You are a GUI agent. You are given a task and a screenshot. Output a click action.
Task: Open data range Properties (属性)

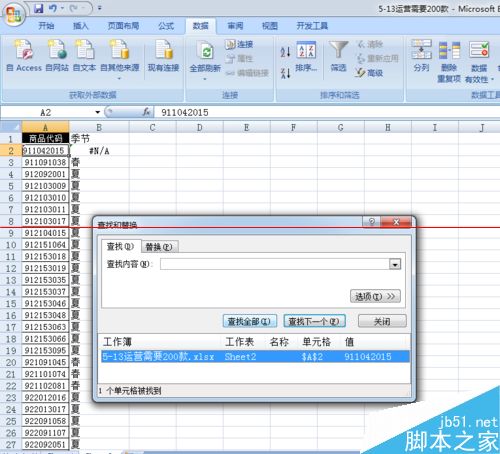point(239,59)
